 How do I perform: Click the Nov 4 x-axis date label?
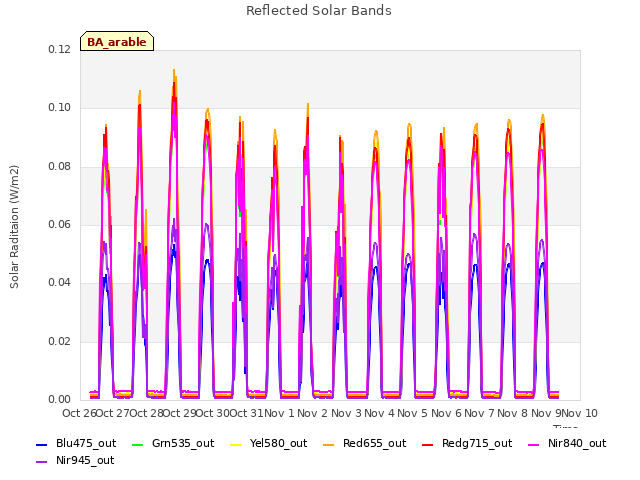click(380, 413)
